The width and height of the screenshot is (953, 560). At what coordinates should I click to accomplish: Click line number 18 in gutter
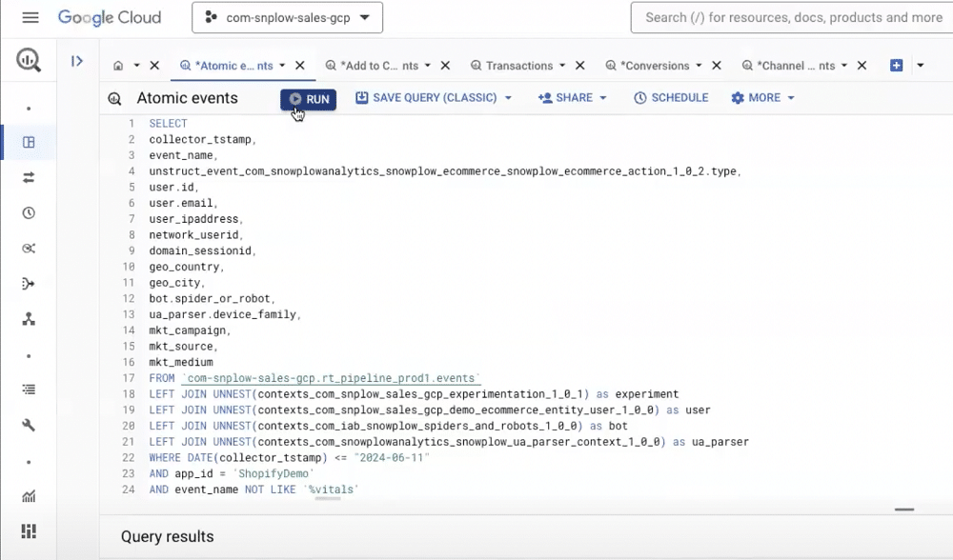click(x=129, y=393)
